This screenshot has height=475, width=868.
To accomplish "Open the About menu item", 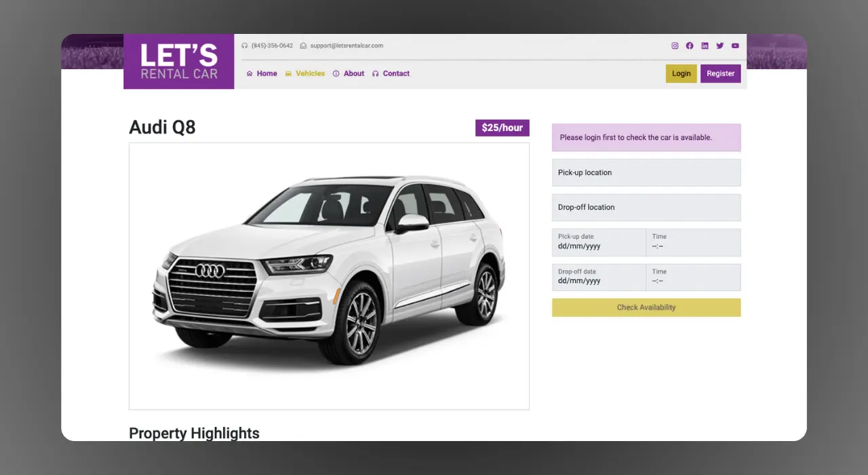I will (x=354, y=73).
